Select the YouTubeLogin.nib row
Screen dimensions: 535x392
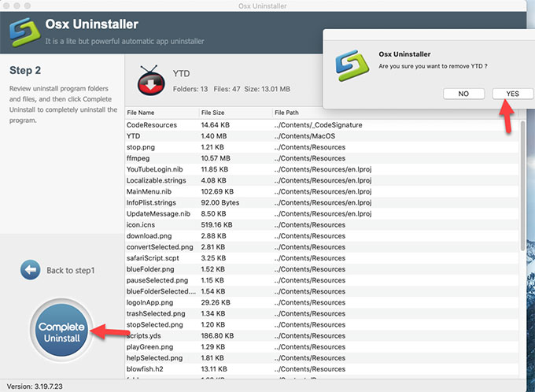coord(156,169)
